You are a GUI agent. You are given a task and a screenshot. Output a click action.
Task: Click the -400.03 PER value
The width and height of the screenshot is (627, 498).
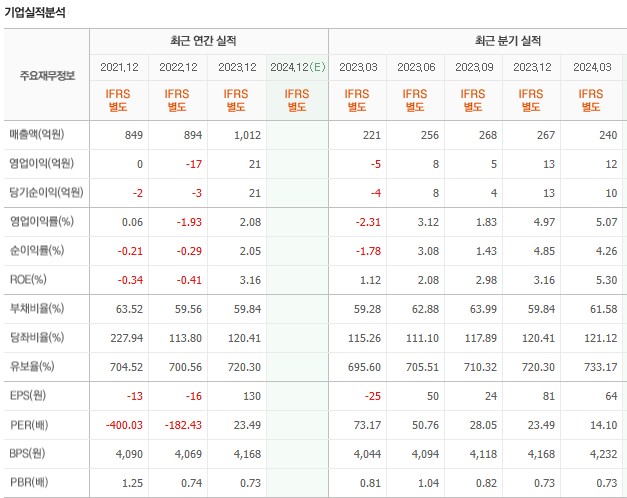[x=124, y=425]
